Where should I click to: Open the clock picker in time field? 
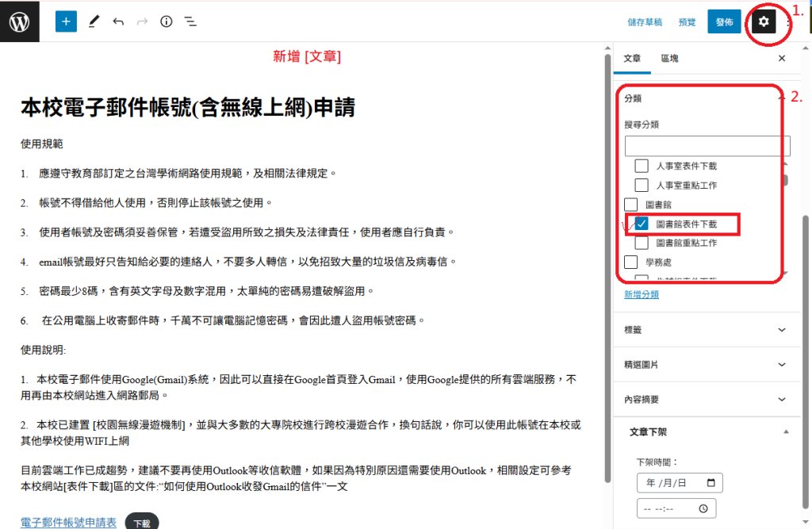[x=703, y=508]
